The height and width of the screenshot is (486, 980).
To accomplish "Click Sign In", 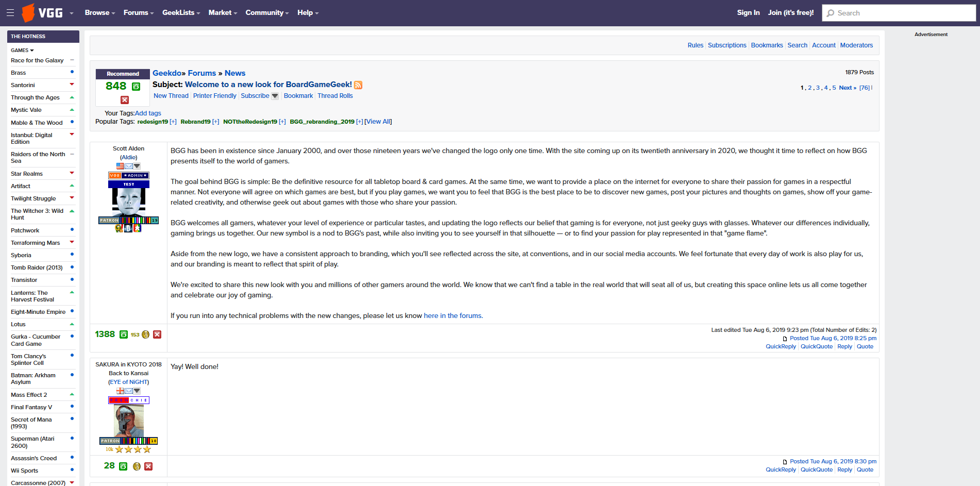I will pyautogui.click(x=748, y=13).
